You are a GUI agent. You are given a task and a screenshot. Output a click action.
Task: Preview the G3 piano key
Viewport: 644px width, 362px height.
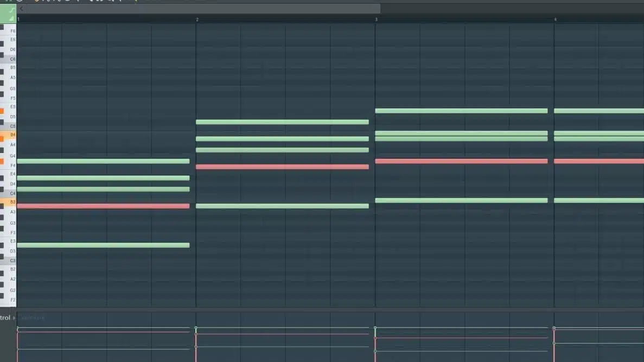[x=8, y=223]
